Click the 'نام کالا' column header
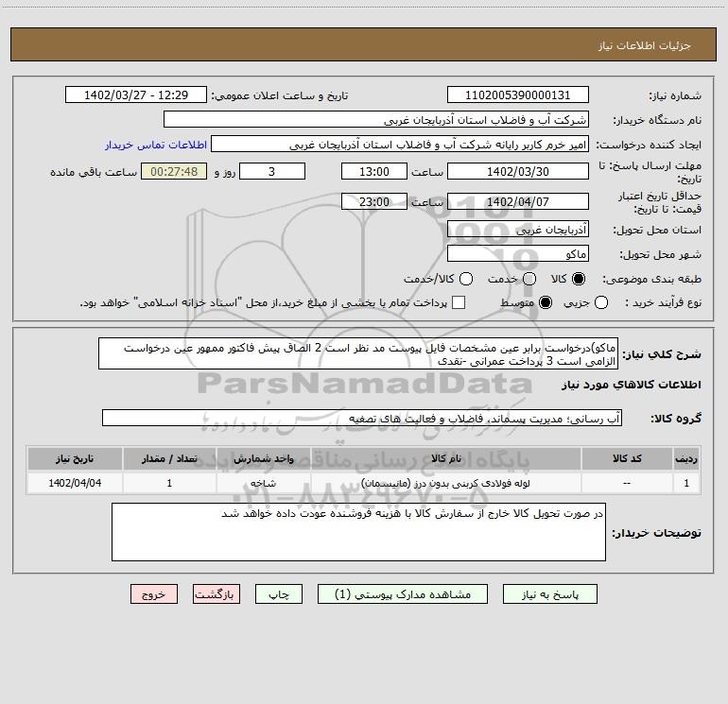 [x=445, y=458]
